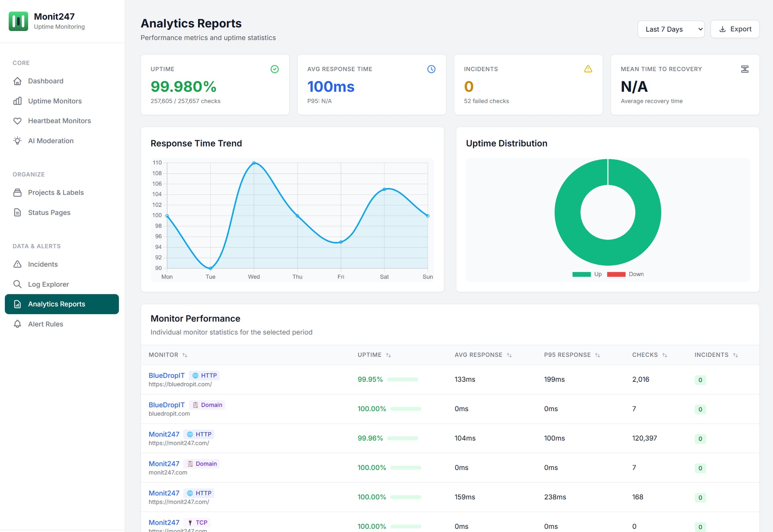Image resolution: width=773 pixels, height=532 pixels.
Task: Open Dashboard from the sidebar
Action: pyautogui.click(x=62, y=81)
